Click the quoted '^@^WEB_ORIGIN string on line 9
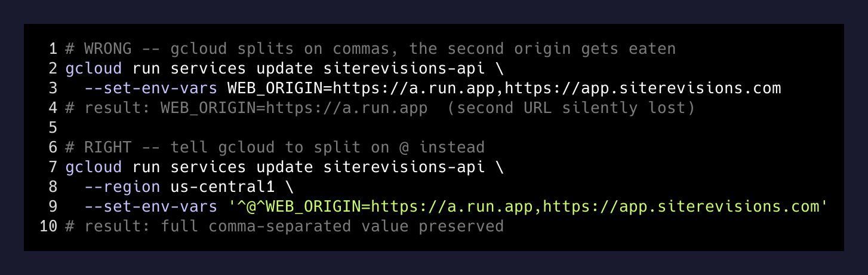The image size is (868, 275). [x=528, y=207]
